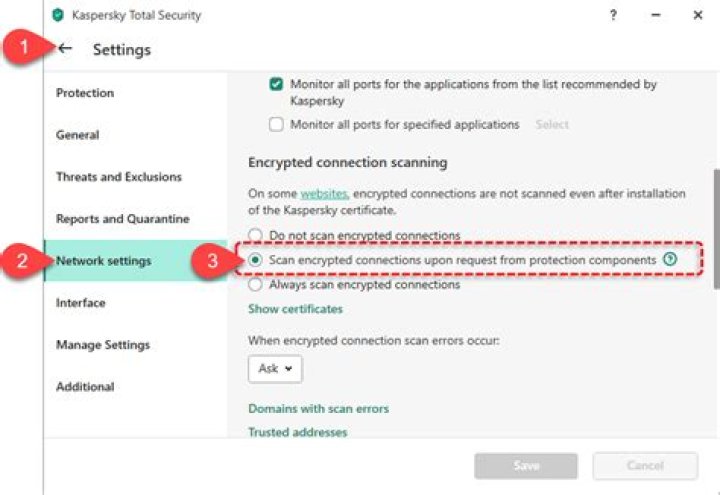Enable monitor all ports for specified applications
The image size is (720, 495).
point(277,125)
